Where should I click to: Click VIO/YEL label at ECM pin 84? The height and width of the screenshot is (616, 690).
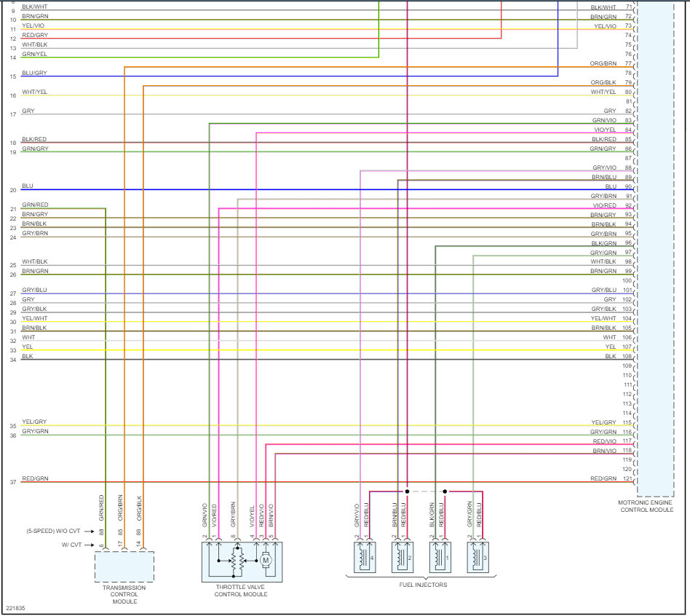[605, 130]
